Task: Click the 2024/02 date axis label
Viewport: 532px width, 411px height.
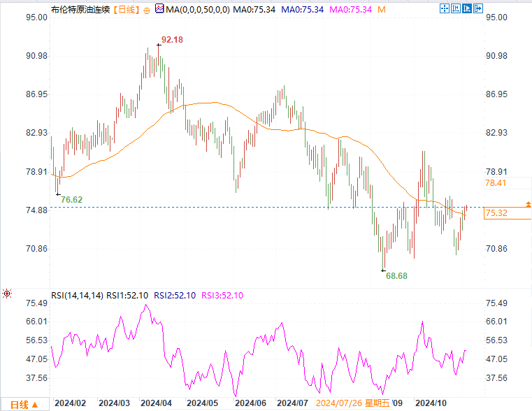Action: click(70, 403)
